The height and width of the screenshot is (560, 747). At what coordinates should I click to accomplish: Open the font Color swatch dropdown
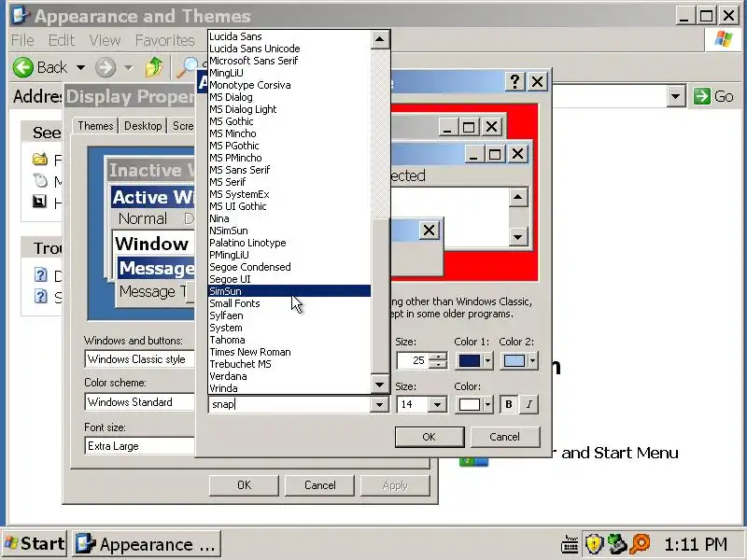487,405
